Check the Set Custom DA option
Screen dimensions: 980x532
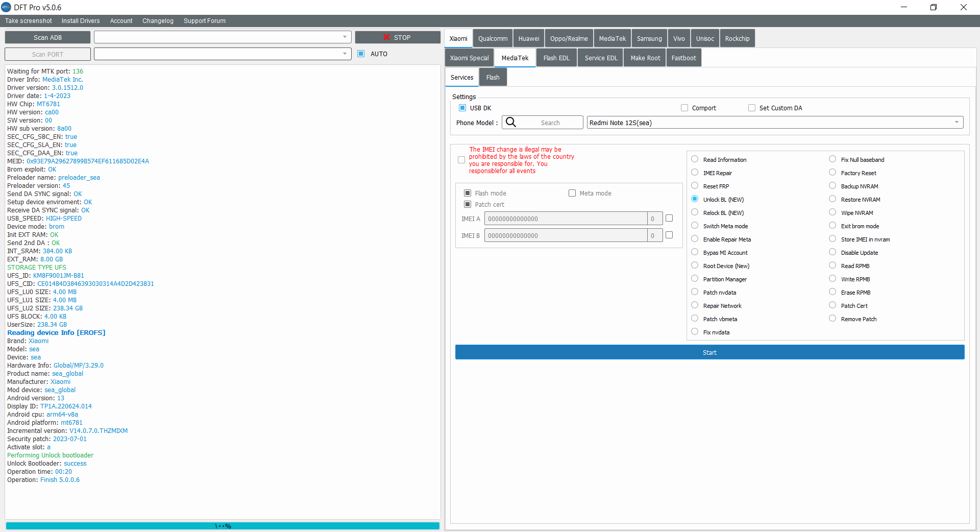pos(752,108)
